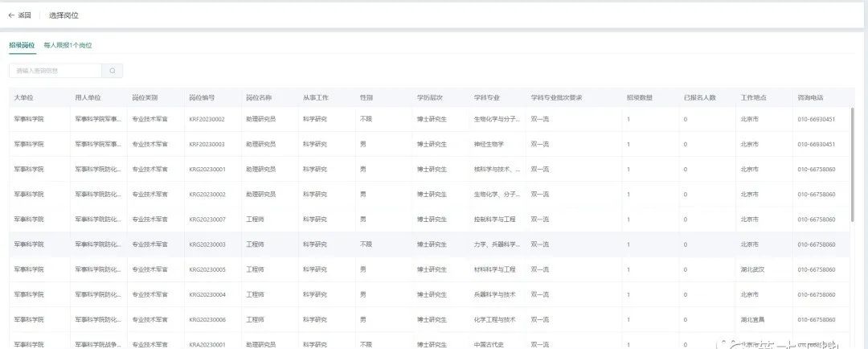Focus the query search input field
Screen dimensions: 868x349
[x=55, y=71]
